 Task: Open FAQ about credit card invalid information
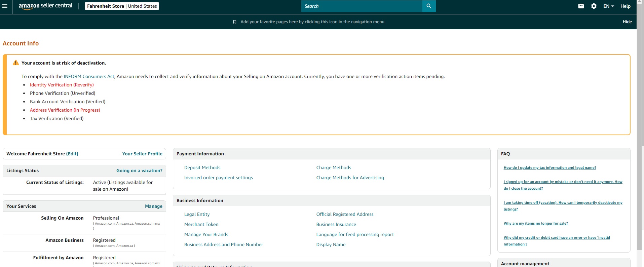(557, 241)
